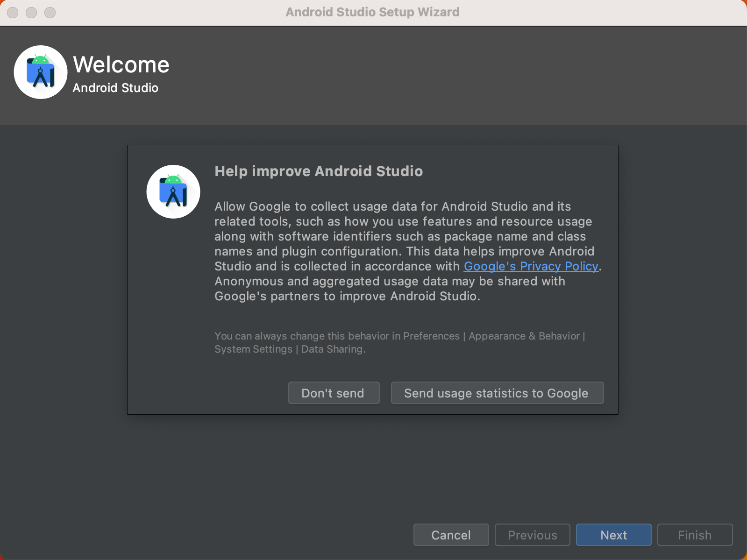Viewport: 747px width, 560px height.
Task: Click the greyed Finish button
Action: click(695, 535)
